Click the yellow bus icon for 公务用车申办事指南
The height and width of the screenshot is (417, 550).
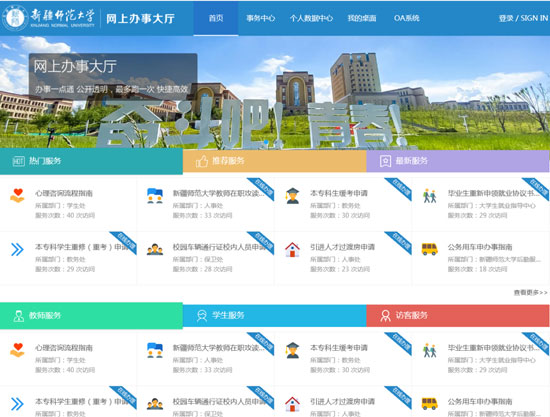430,249
